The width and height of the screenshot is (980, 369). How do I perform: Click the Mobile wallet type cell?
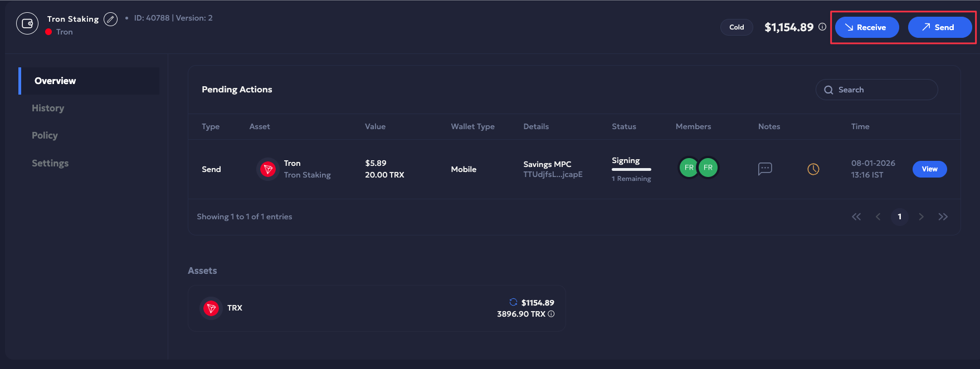click(x=464, y=169)
